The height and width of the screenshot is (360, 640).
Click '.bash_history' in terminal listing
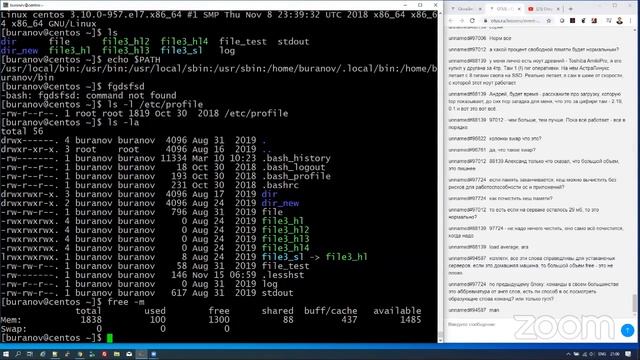(x=296, y=158)
